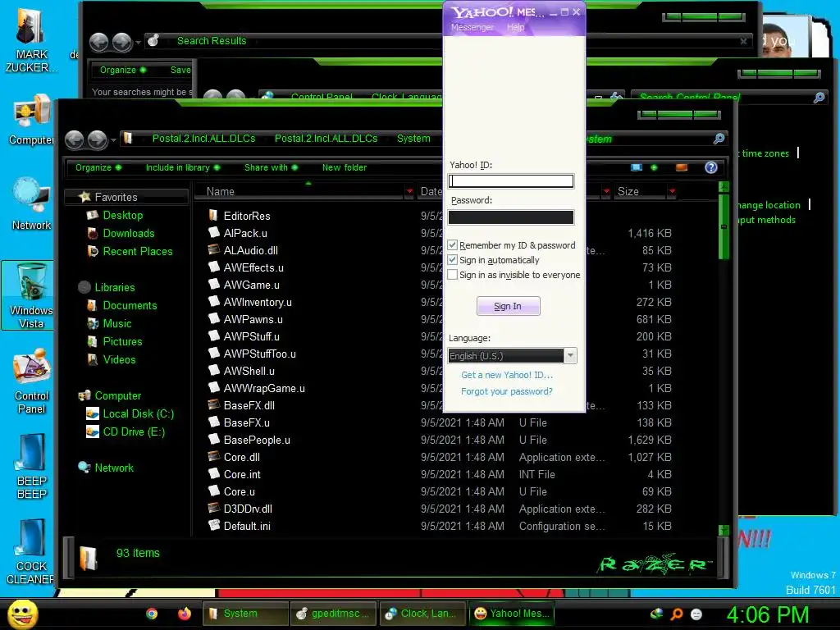Click the scrollbar down arrow in file list
This screenshot has width=840, height=630.
click(x=724, y=531)
